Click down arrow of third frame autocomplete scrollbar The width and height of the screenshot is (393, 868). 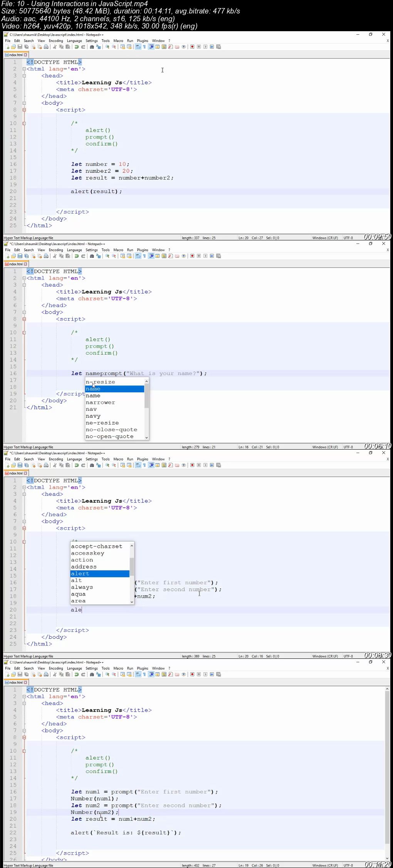(x=132, y=602)
